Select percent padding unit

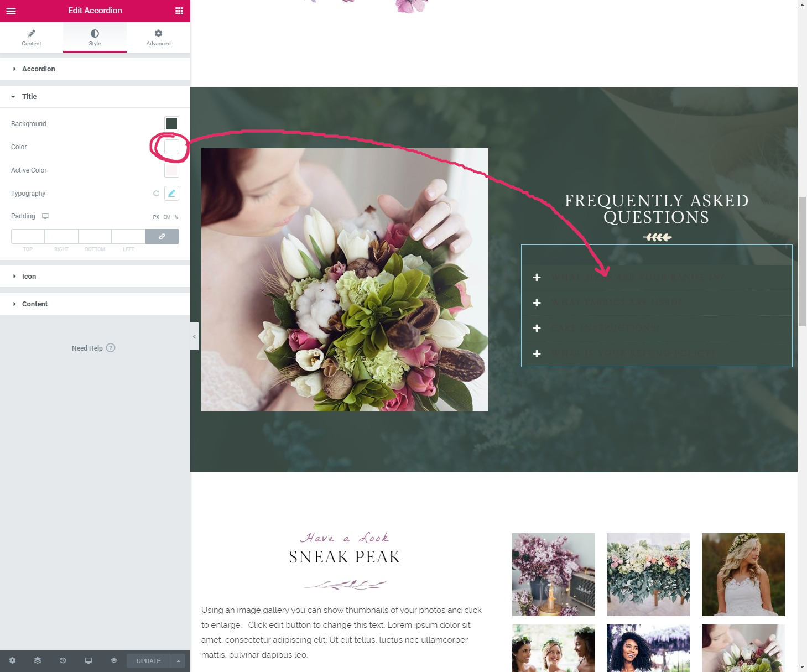tap(176, 217)
